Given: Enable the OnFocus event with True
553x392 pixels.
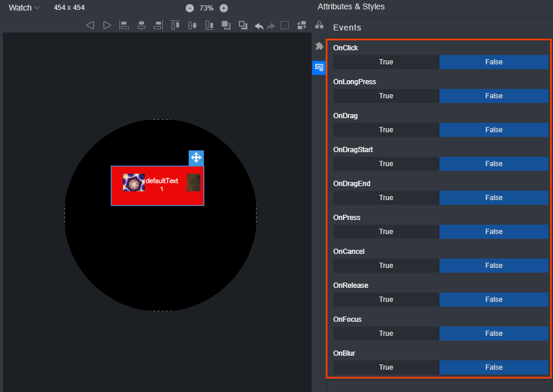Looking at the screenshot, I should pyautogui.click(x=386, y=333).
